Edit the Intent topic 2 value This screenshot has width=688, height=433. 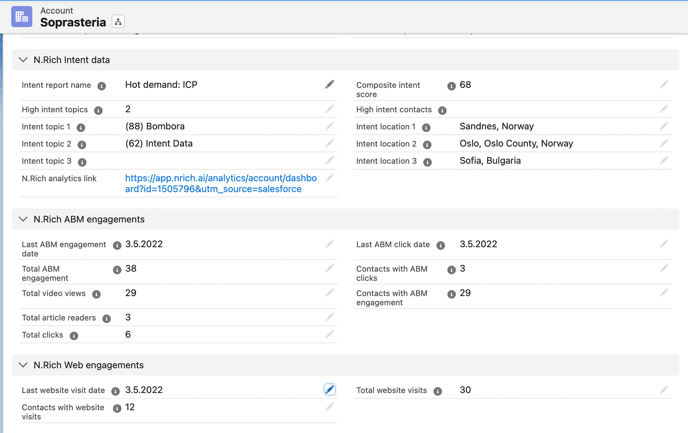330,143
